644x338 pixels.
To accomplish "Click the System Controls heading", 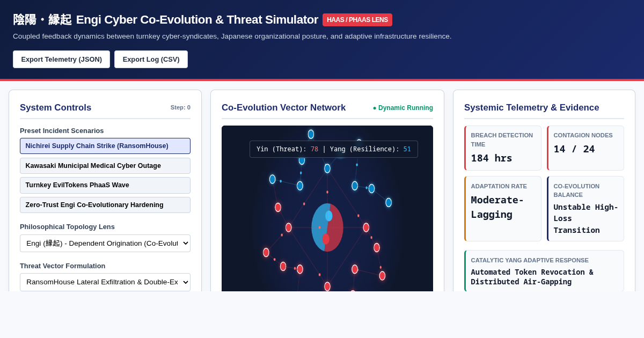I will (x=56, y=107).
